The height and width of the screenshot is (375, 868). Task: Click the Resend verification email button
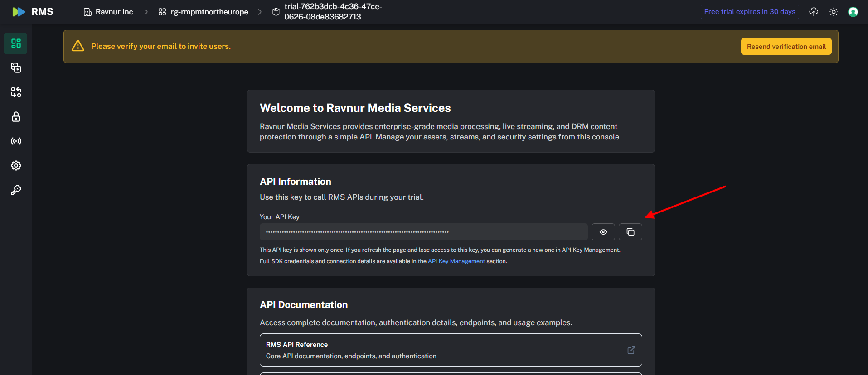coord(786,47)
